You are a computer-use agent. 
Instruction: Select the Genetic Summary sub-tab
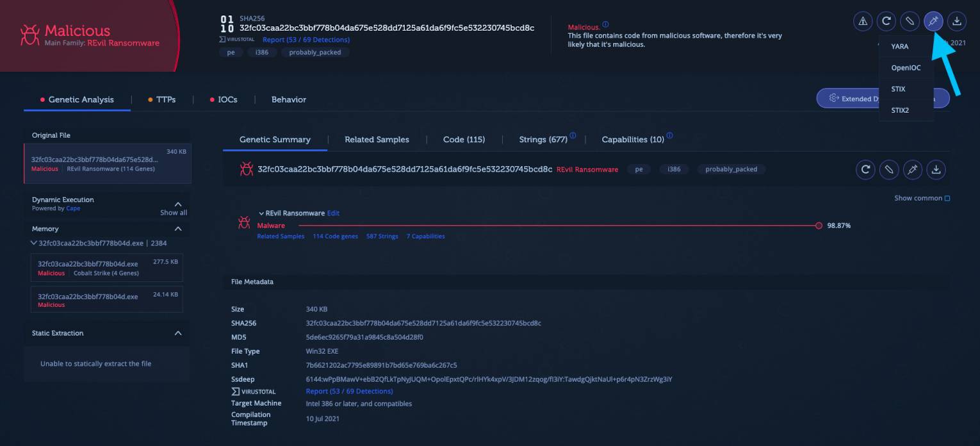(275, 139)
